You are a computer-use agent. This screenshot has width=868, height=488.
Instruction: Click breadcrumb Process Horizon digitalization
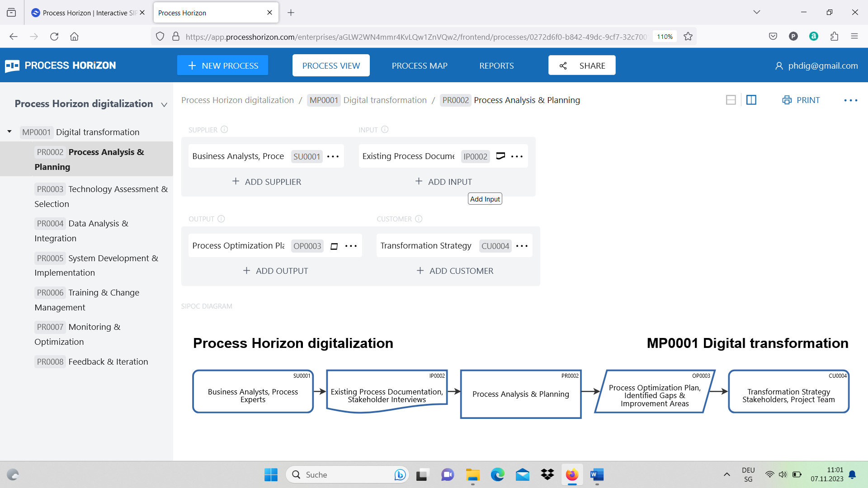coord(237,100)
